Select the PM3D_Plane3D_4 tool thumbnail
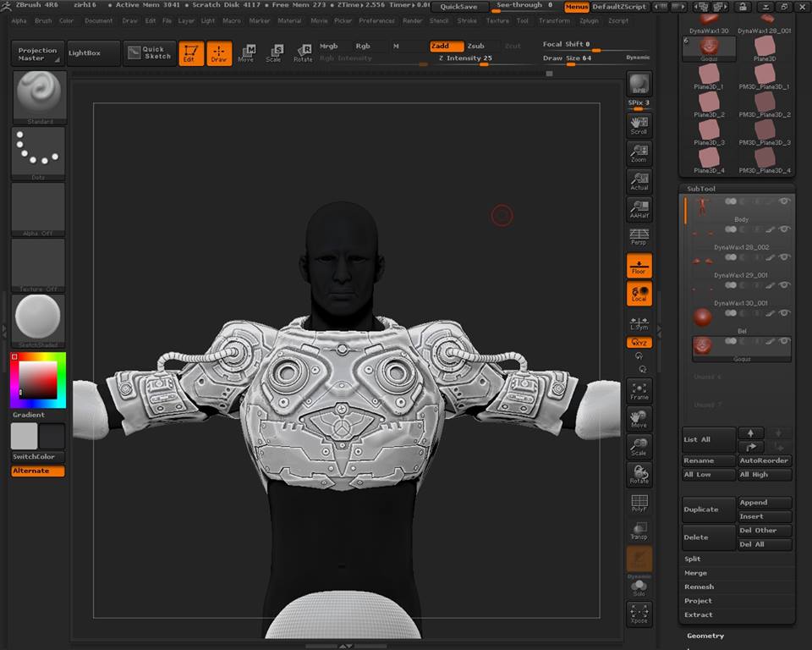This screenshot has height=650, width=812. [765, 160]
